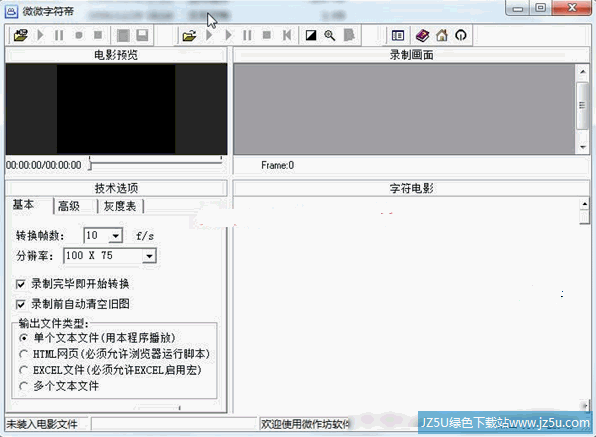The height and width of the screenshot is (437, 596).
Task: Toggle the 录制前自动清空旧图 checkbox
Action: point(21,304)
